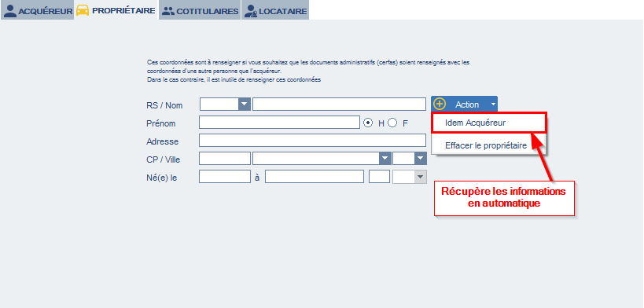Image resolution: width=644 pixels, height=308 pixels.
Task: Switch to the Propriétaire tab
Action: pos(116,10)
